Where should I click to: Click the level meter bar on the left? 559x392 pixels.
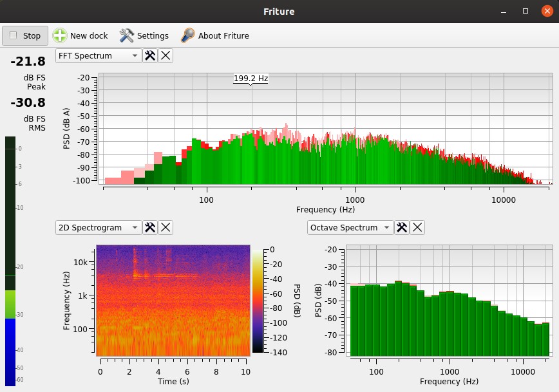click(10, 257)
